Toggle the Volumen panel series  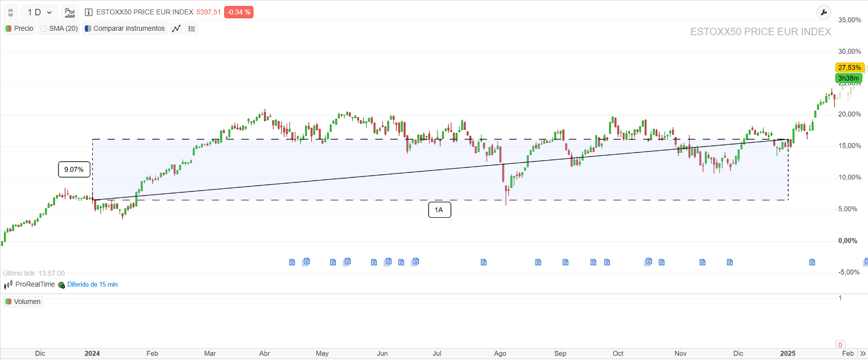point(23,301)
